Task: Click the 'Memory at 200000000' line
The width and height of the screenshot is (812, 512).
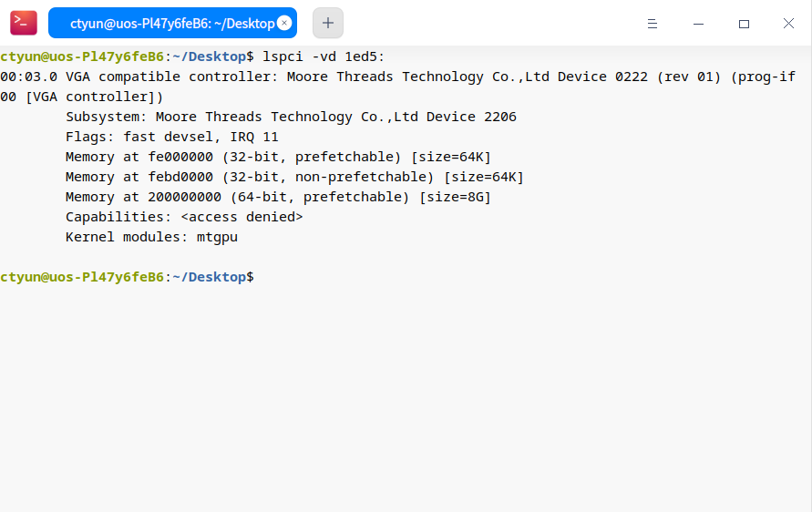Action: tap(278, 197)
